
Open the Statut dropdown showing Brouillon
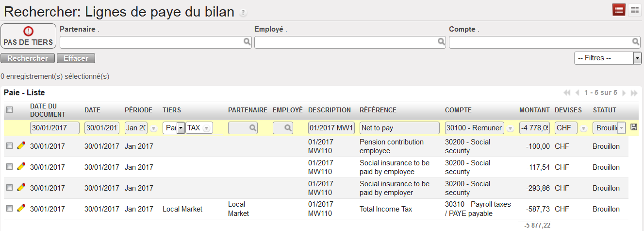621,128
